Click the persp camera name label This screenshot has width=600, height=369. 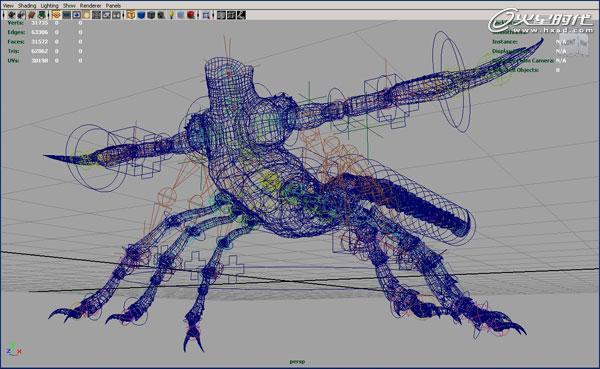coord(297,361)
